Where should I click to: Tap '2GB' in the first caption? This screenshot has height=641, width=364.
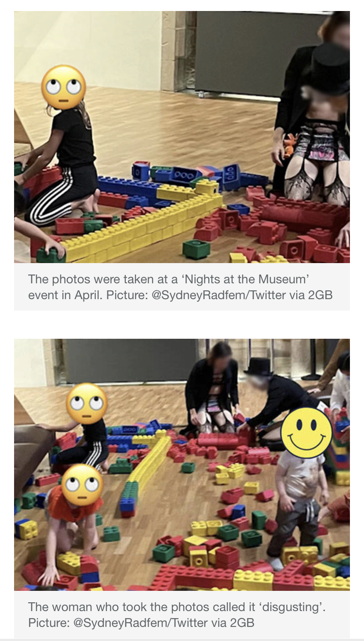(320, 295)
